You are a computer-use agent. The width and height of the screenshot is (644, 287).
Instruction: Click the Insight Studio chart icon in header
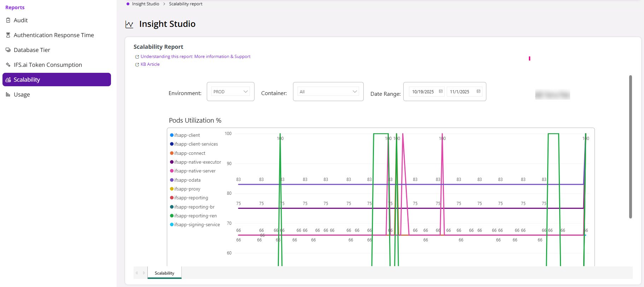(x=129, y=24)
